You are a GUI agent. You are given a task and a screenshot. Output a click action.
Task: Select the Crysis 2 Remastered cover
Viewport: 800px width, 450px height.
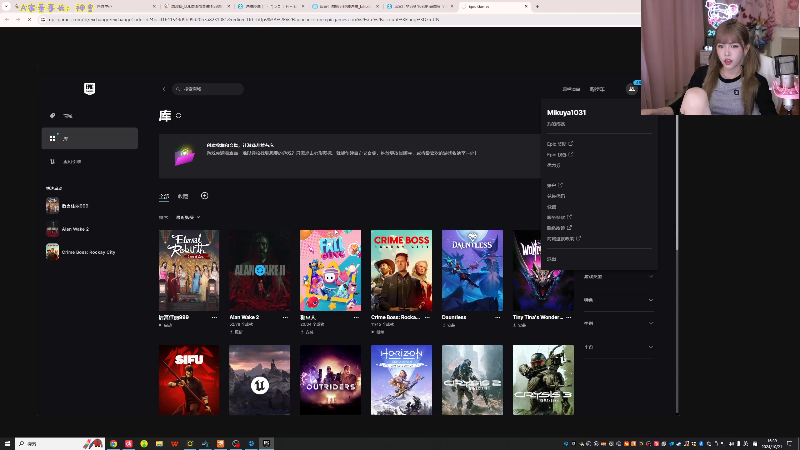(x=472, y=380)
